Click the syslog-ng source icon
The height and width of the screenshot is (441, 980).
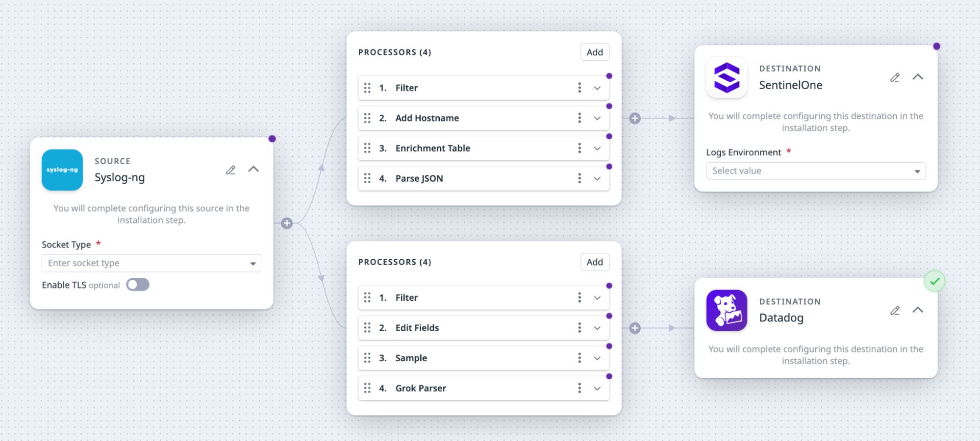click(62, 171)
